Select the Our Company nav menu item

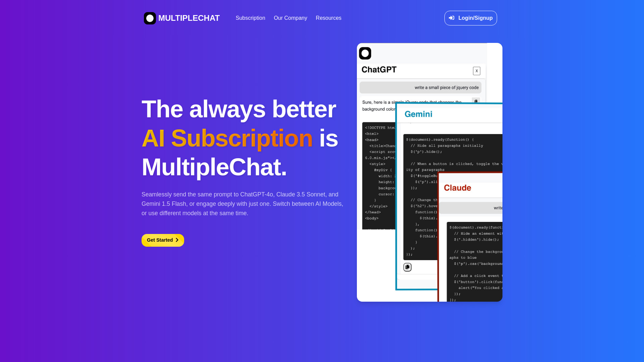tap(290, 18)
